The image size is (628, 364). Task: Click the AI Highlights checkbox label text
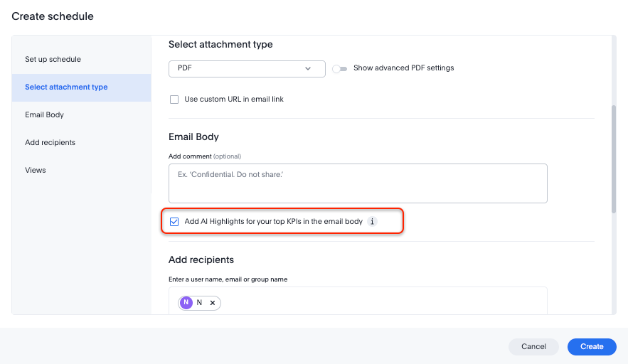pos(273,222)
